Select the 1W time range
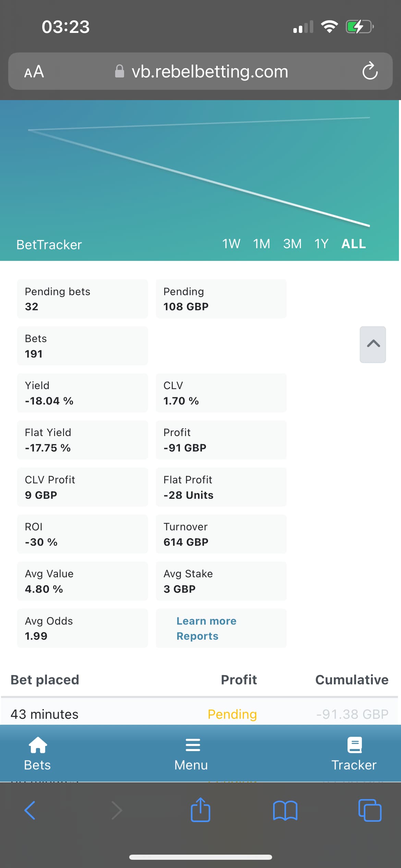This screenshot has height=868, width=401. 231,244
